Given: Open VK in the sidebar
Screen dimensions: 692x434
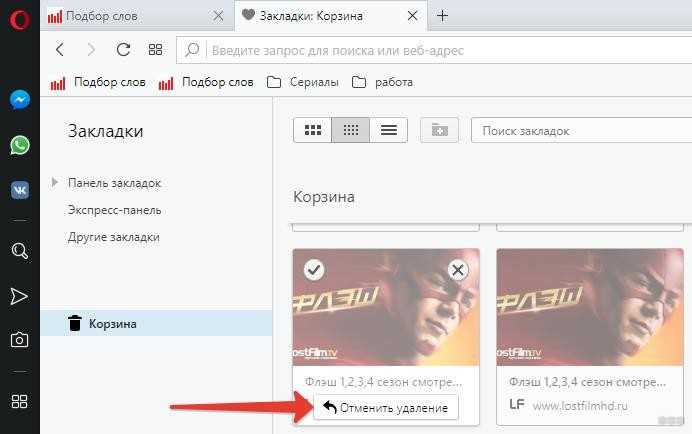Looking at the screenshot, I should click(x=20, y=190).
